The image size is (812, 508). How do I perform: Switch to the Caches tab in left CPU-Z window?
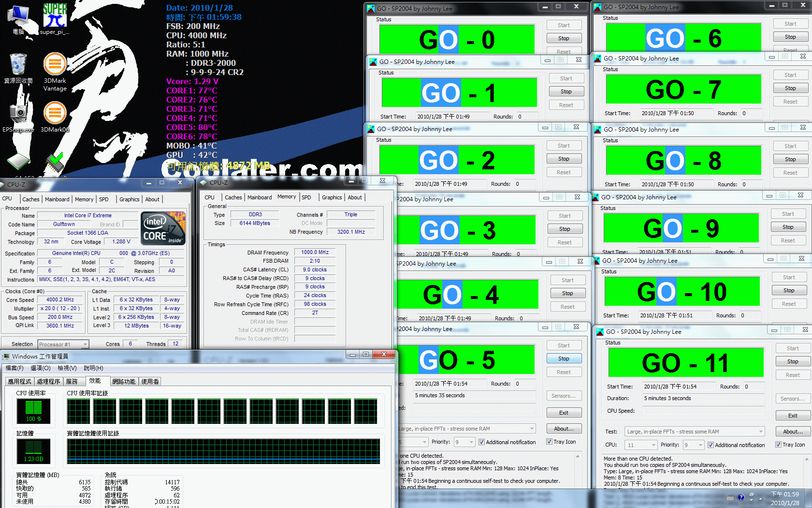[x=31, y=199]
